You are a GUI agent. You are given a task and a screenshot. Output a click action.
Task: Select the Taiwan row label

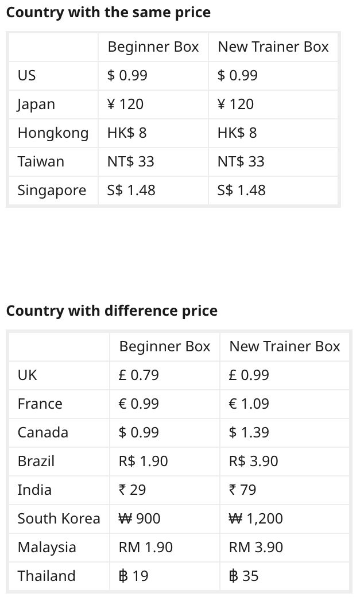(41, 162)
